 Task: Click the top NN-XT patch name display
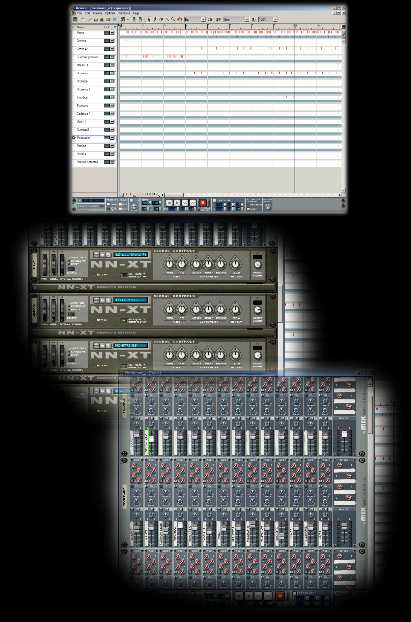click(131, 254)
